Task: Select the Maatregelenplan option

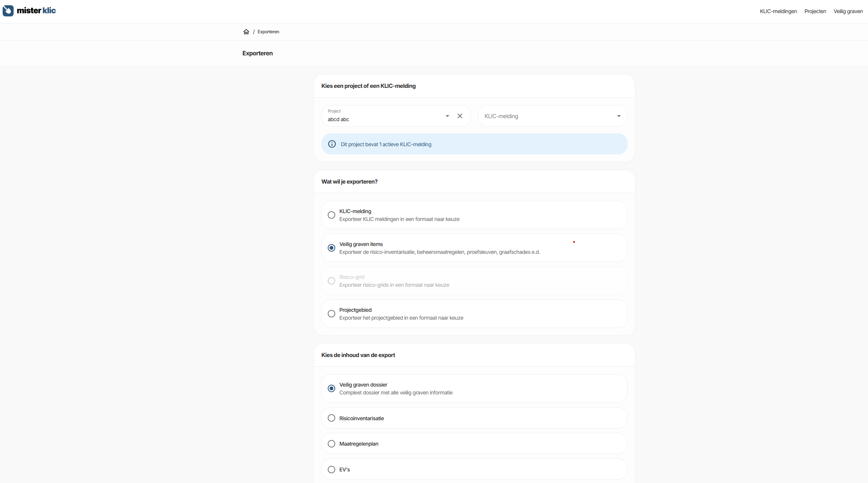Action: [x=331, y=444]
